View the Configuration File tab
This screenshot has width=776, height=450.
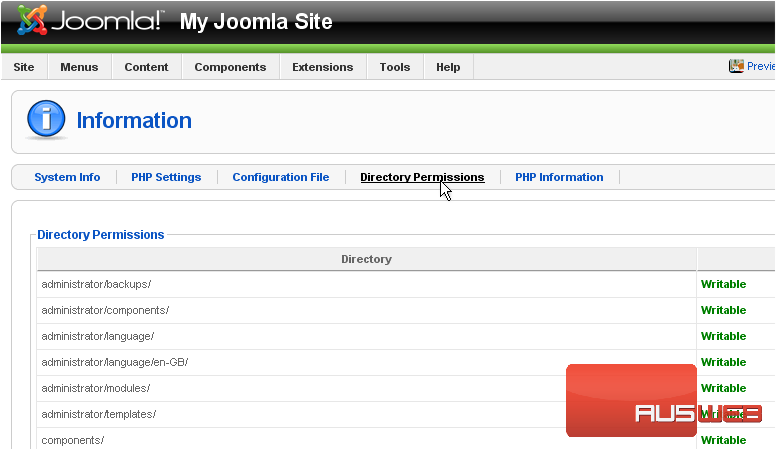(x=280, y=177)
